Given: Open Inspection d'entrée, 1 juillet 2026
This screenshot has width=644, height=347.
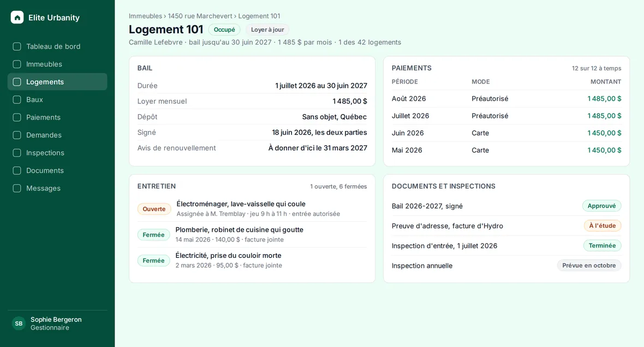Looking at the screenshot, I should pos(444,246).
